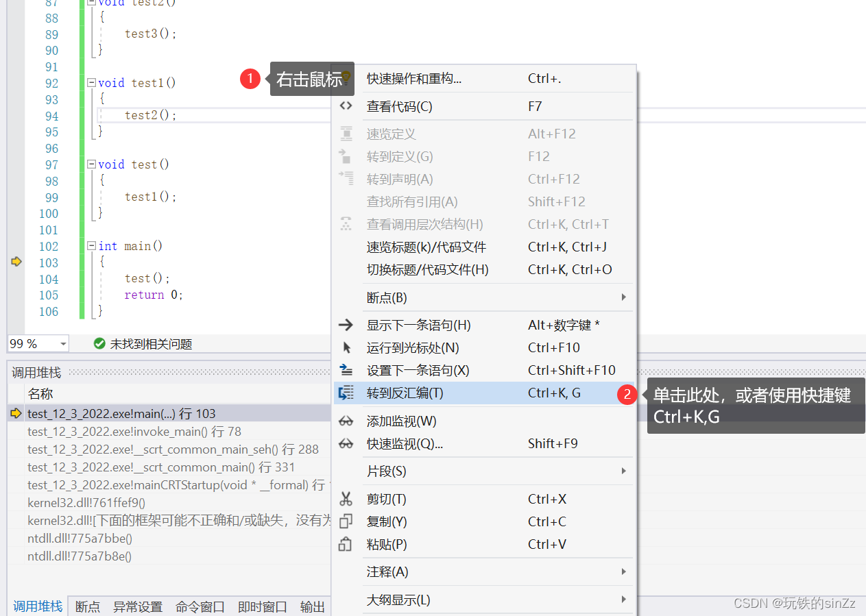Choose 剪切(T) menu entry
Viewport: 866px width, 616px height.
pos(484,499)
